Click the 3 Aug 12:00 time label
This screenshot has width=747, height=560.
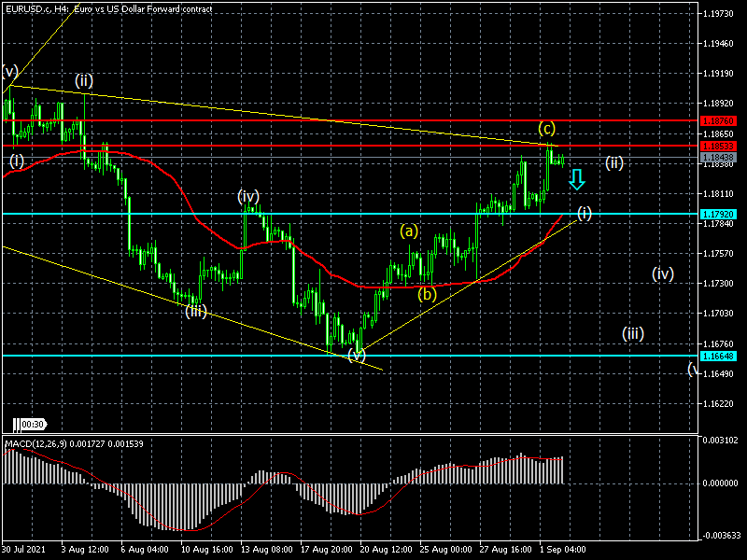click(85, 549)
